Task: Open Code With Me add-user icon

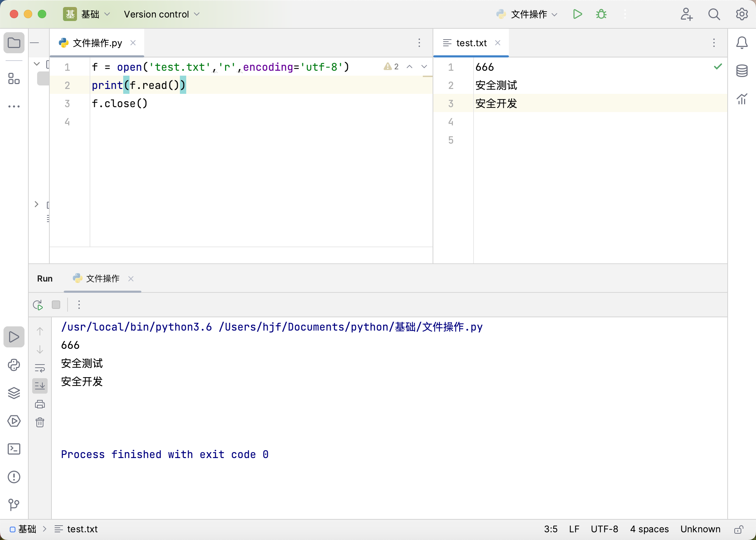Action: pyautogui.click(x=686, y=14)
